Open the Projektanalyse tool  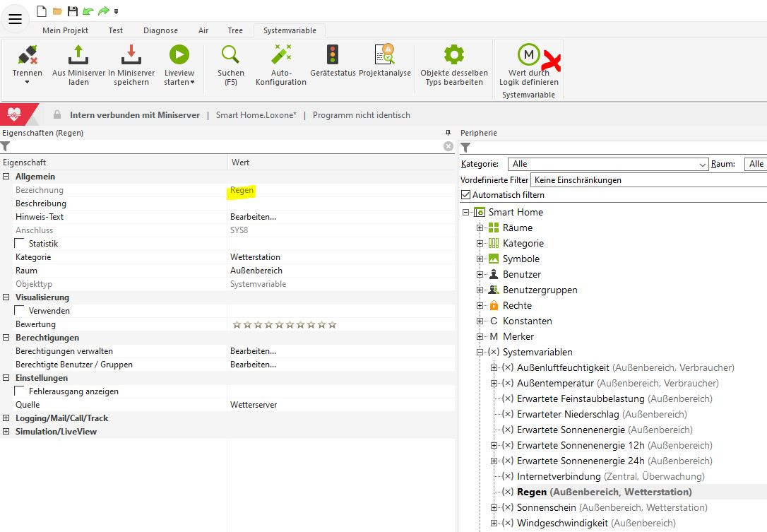tap(384, 55)
